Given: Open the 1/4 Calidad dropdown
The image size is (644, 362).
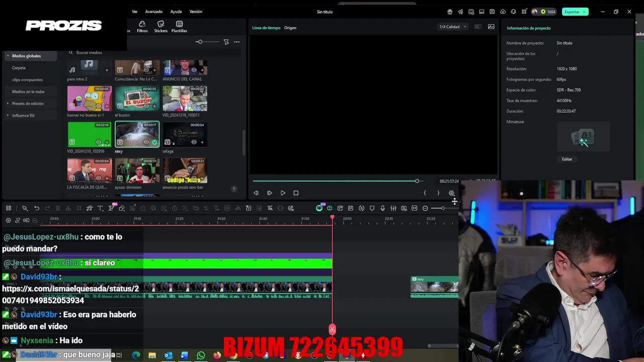Looking at the screenshot, I should [453, 27].
